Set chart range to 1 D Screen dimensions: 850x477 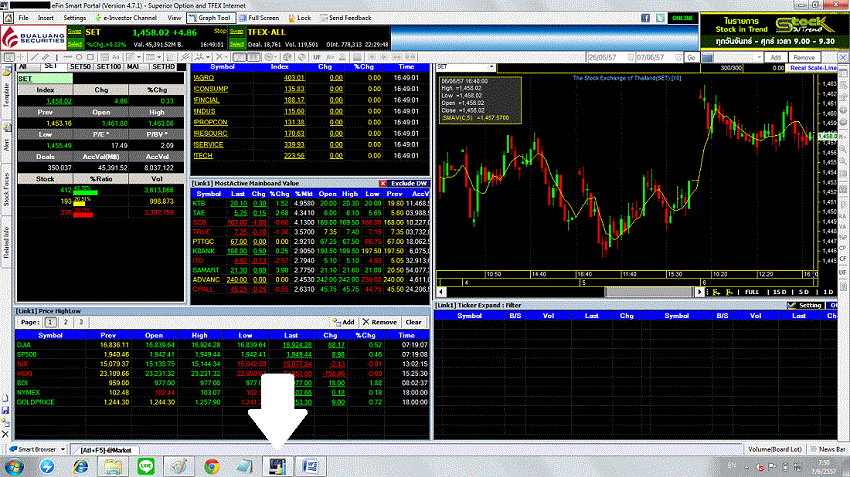coord(828,292)
